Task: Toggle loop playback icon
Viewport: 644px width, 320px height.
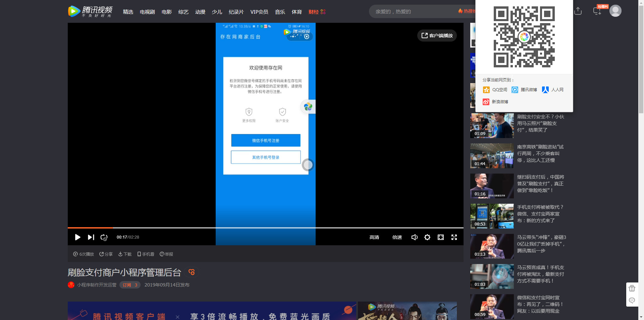Action: [104, 237]
